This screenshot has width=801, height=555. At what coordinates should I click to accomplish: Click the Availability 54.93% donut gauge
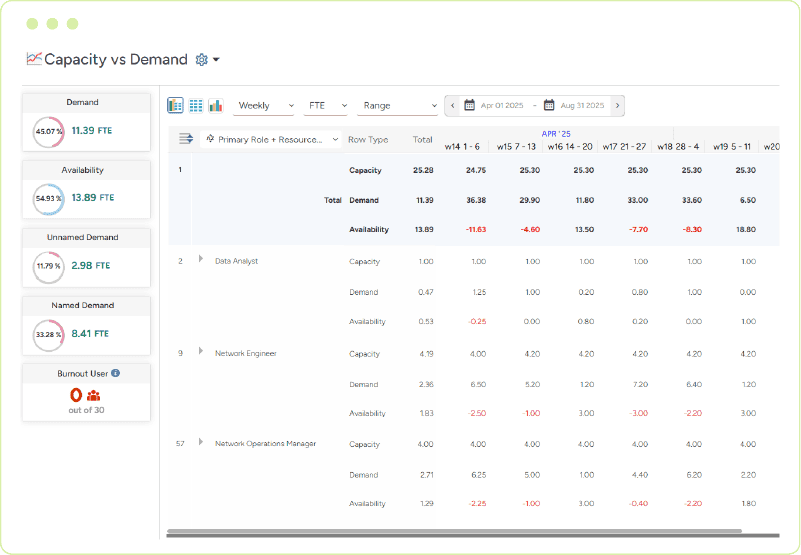click(x=49, y=199)
